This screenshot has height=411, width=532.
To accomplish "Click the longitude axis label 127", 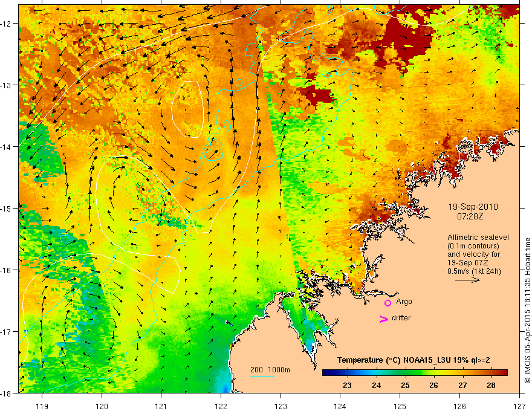I will click(519, 406).
